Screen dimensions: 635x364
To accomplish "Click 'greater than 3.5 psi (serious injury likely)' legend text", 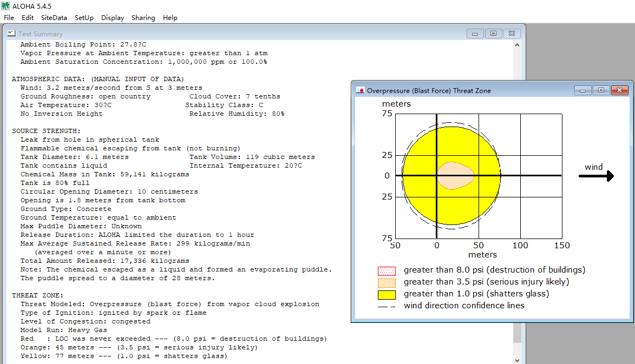I will (486, 282).
